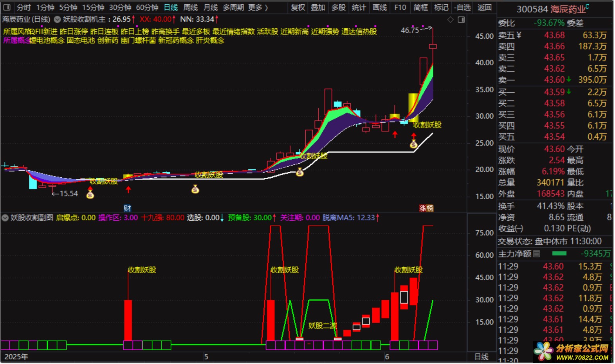615x364 pixels.
Task: Click the money bag under rightmost 收割妖股
Action: click(x=414, y=144)
